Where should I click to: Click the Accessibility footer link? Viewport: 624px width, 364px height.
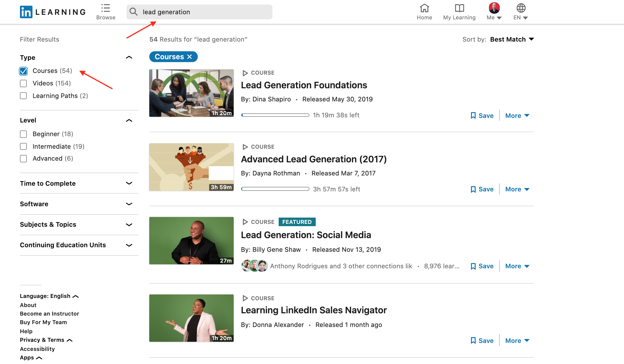pyautogui.click(x=37, y=349)
